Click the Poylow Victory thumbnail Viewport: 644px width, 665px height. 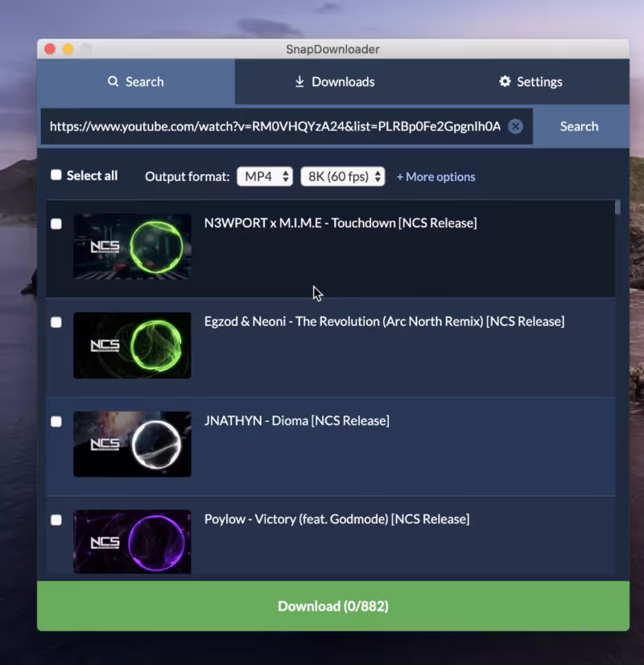tap(132, 542)
